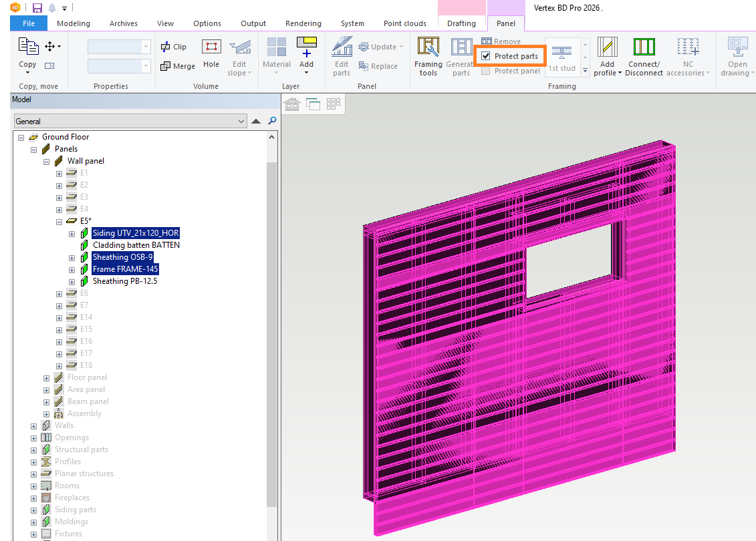
Task: Expand the Floor panel tree node
Action: click(46, 377)
